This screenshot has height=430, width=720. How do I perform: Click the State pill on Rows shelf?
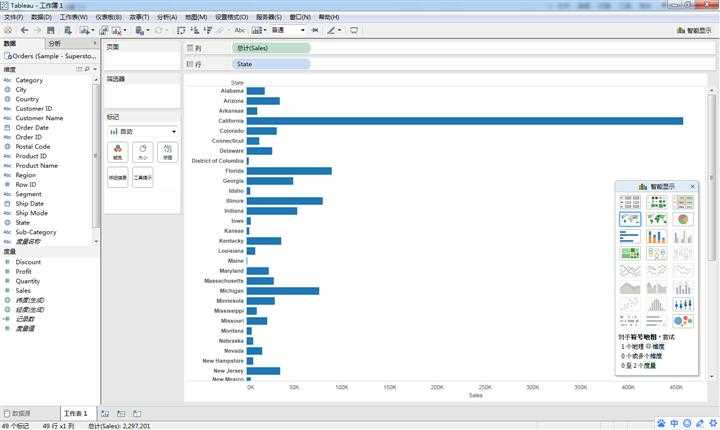pos(271,64)
